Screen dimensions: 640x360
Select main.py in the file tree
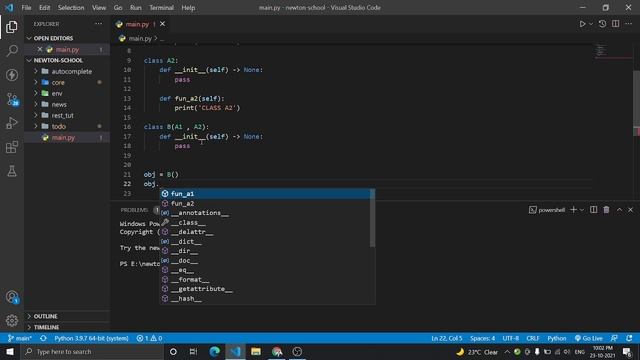point(67,138)
